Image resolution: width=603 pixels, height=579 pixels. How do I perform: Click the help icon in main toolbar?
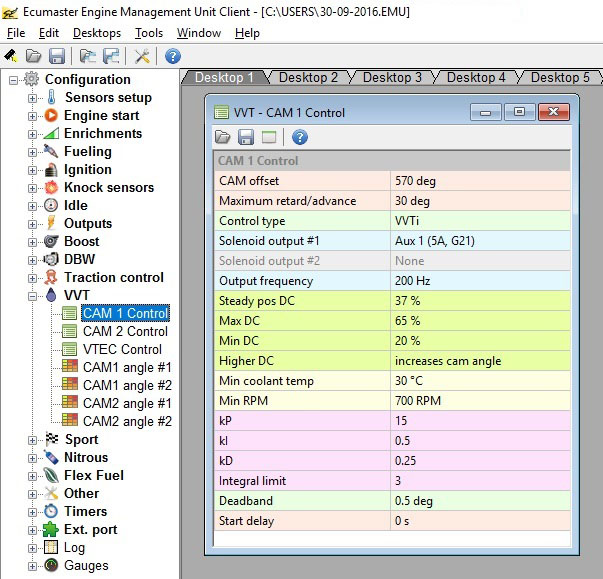click(173, 56)
